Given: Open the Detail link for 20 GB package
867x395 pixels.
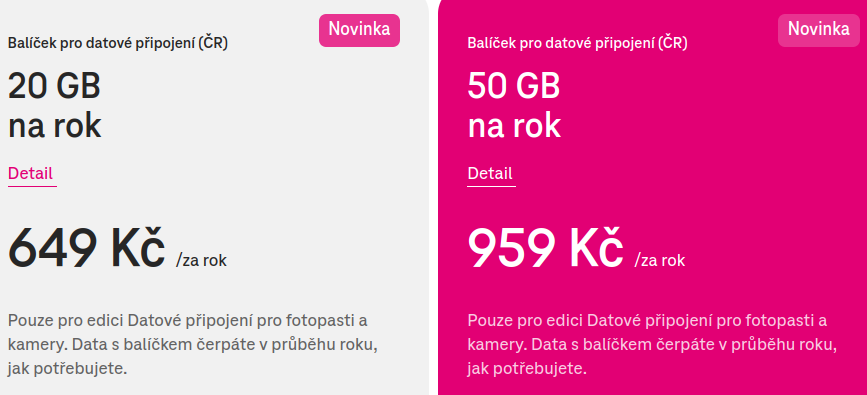Looking at the screenshot, I should (30, 174).
